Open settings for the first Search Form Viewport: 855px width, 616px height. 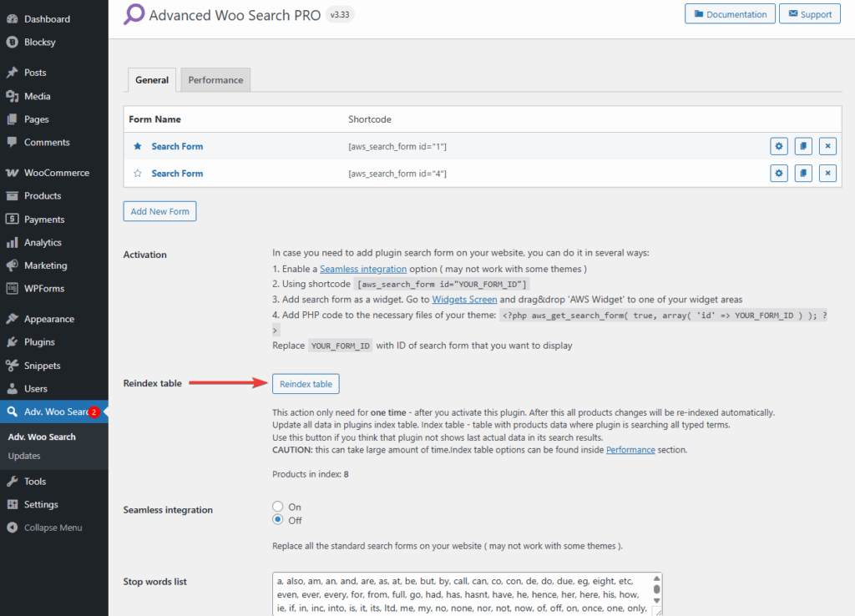(x=778, y=145)
